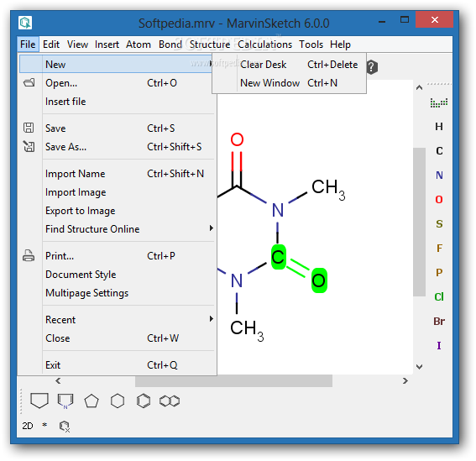
Task: Choose the cyclohexane ring template
Action: point(118,401)
